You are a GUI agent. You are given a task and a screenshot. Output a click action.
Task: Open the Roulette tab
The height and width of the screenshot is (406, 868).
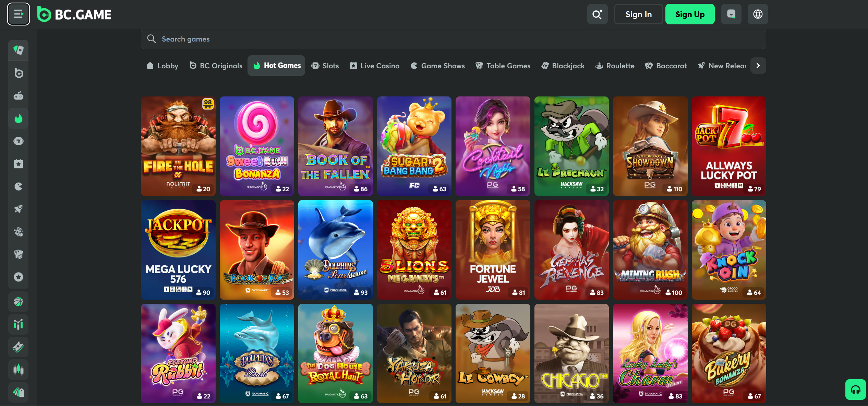(615, 66)
